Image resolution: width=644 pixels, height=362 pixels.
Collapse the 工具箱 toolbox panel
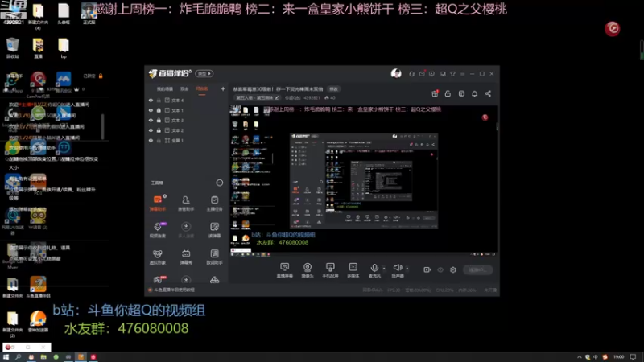(219, 183)
